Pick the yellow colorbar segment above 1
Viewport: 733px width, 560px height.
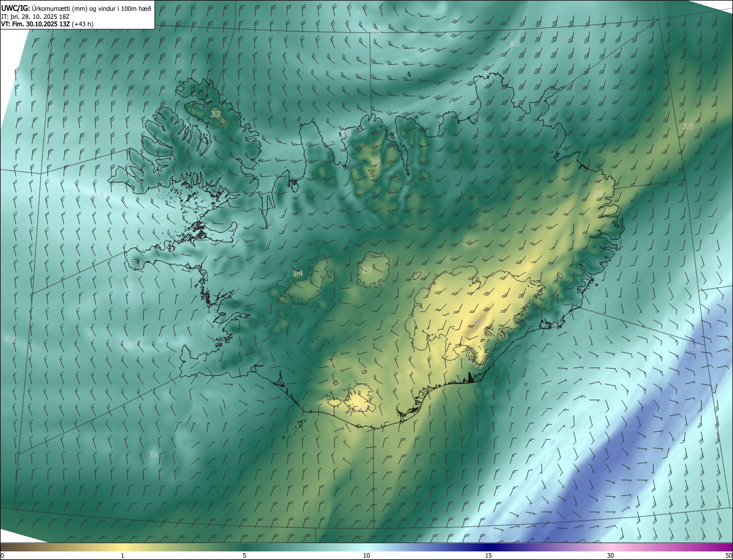[x=123, y=547]
